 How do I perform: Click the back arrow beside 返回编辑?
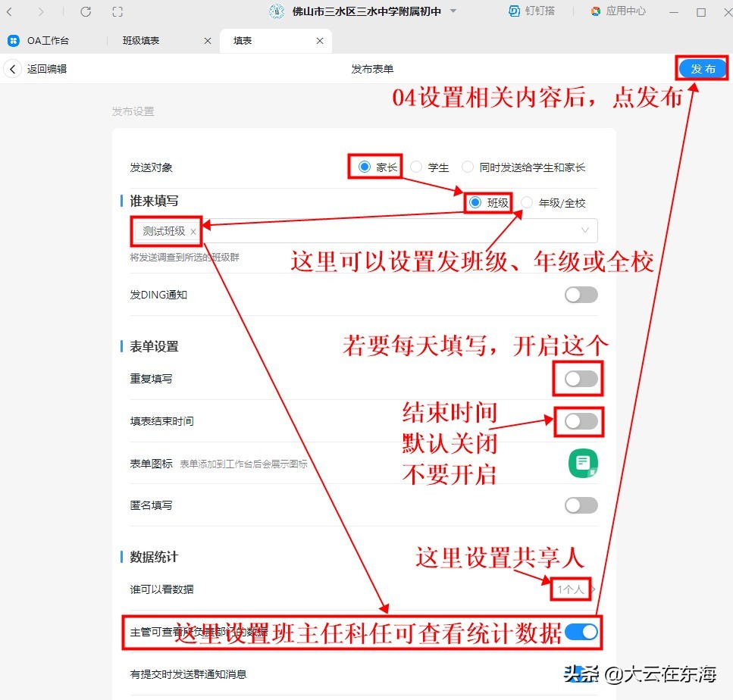(12, 68)
